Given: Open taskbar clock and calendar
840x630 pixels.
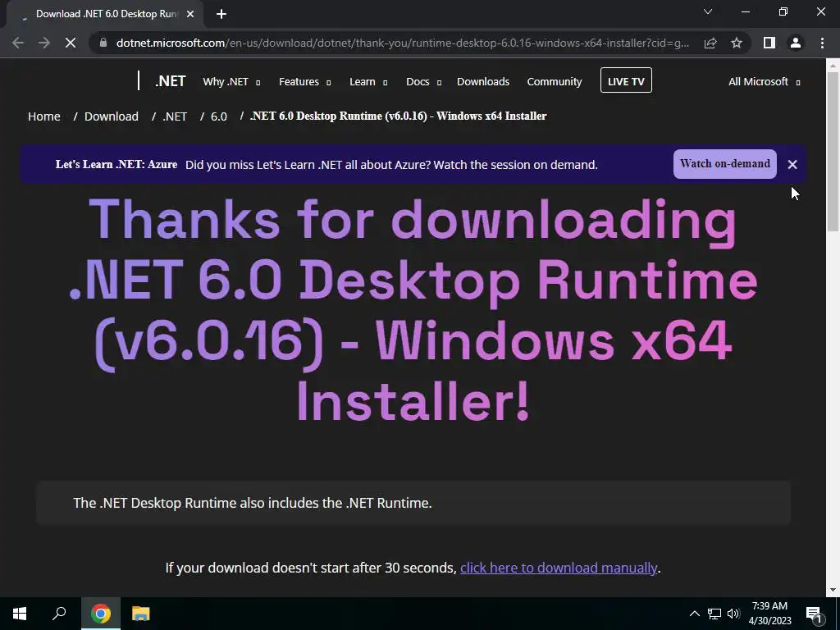Looking at the screenshot, I should click(769, 614).
